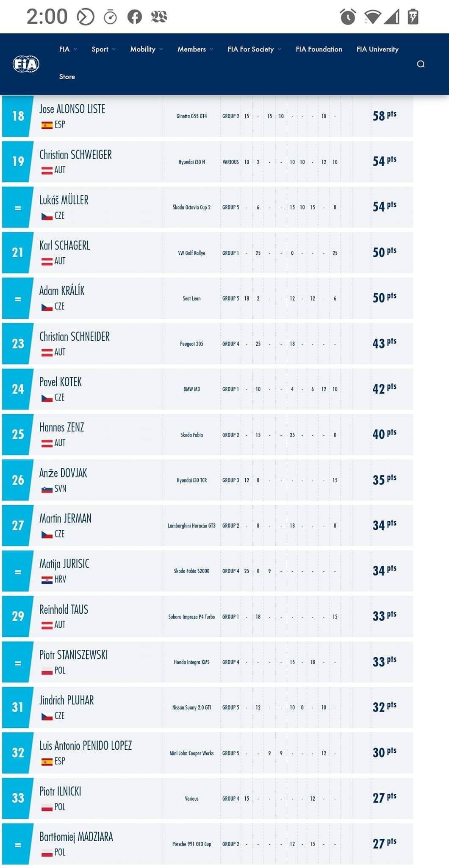
Task: Open the search magnifier icon
Action: coord(421,64)
